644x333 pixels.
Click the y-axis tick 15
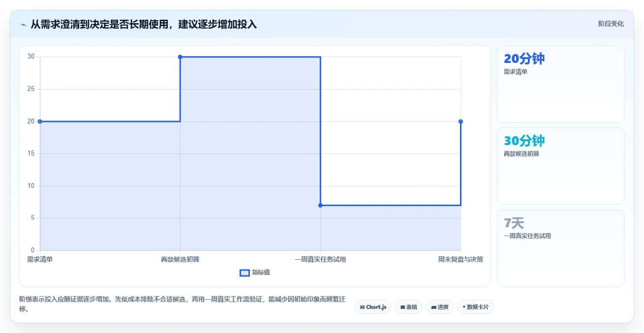[31, 153]
